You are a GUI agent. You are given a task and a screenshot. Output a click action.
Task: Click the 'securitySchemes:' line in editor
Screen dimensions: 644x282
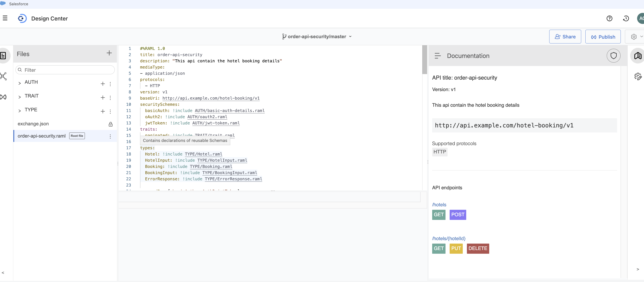click(159, 104)
